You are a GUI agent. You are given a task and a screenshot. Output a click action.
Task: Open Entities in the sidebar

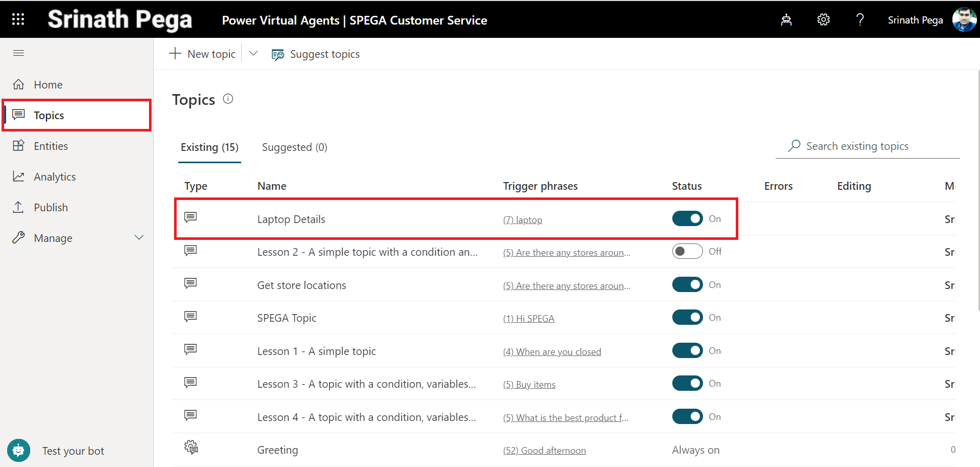click(51, 146)
